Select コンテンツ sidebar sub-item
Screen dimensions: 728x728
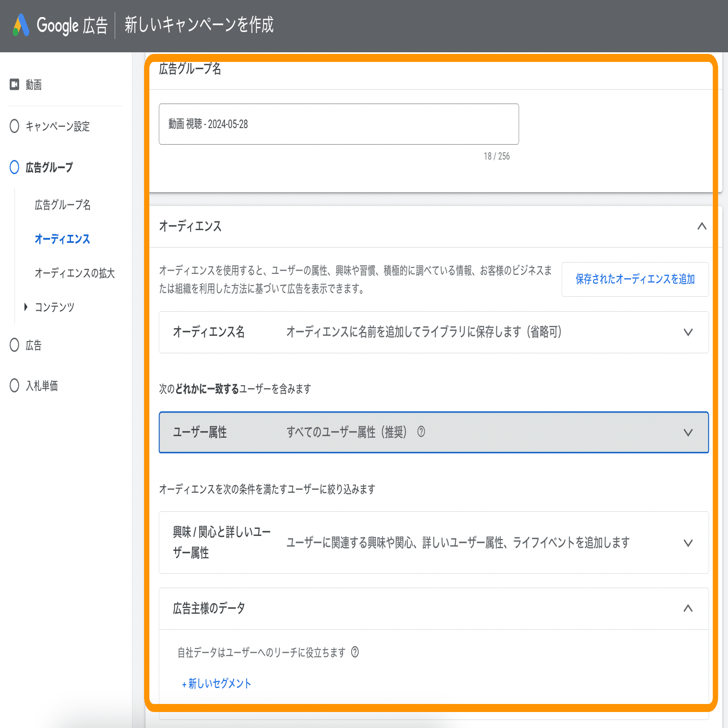tap(54, 307)
